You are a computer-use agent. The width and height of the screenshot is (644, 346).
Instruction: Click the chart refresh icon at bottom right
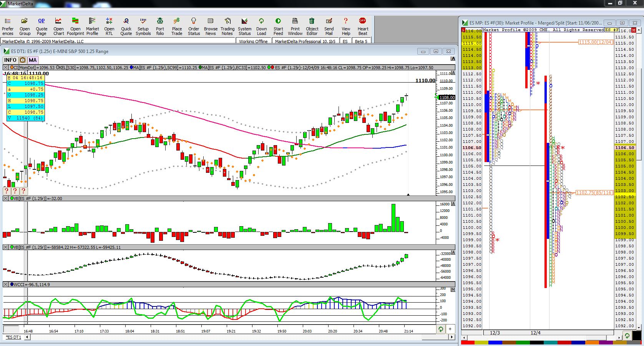coord(441,329)
